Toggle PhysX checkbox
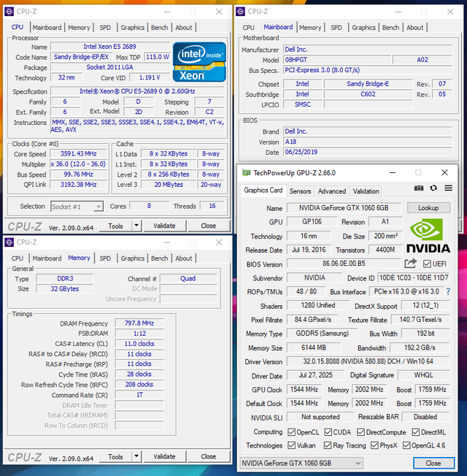This screenshot has height=476, width=467. 374,445
